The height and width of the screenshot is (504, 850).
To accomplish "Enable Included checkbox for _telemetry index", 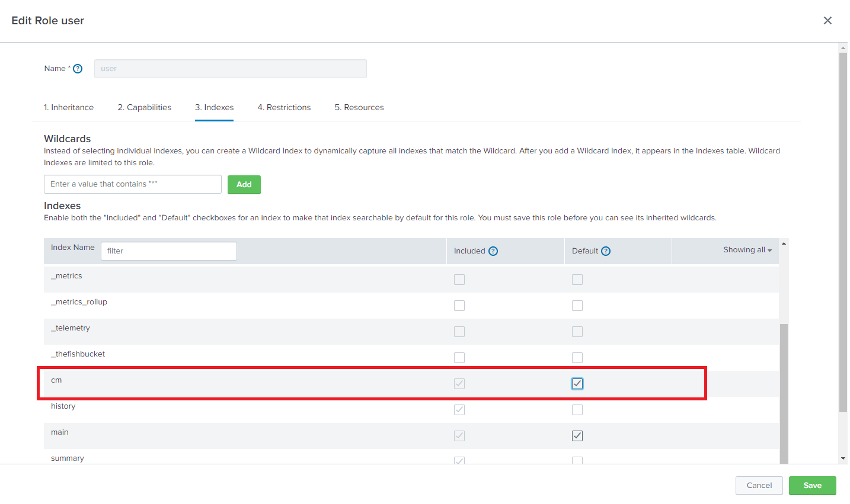I will pyautogui.click(x=459, y=331).
